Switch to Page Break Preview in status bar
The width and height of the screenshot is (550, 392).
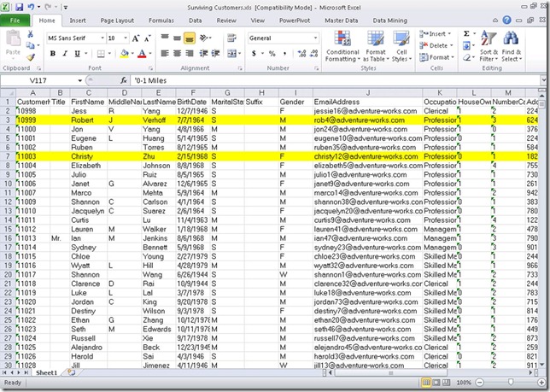point(446,383)
